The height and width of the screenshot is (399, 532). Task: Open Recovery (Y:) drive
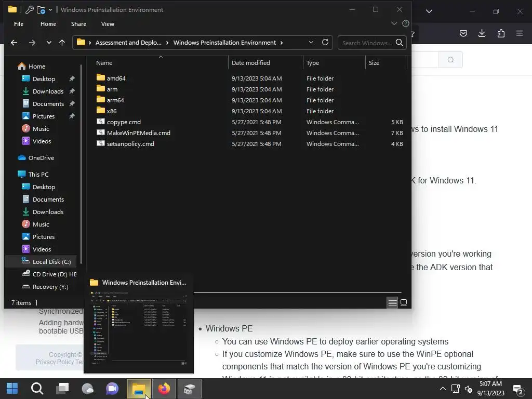[x=50, y=287]
